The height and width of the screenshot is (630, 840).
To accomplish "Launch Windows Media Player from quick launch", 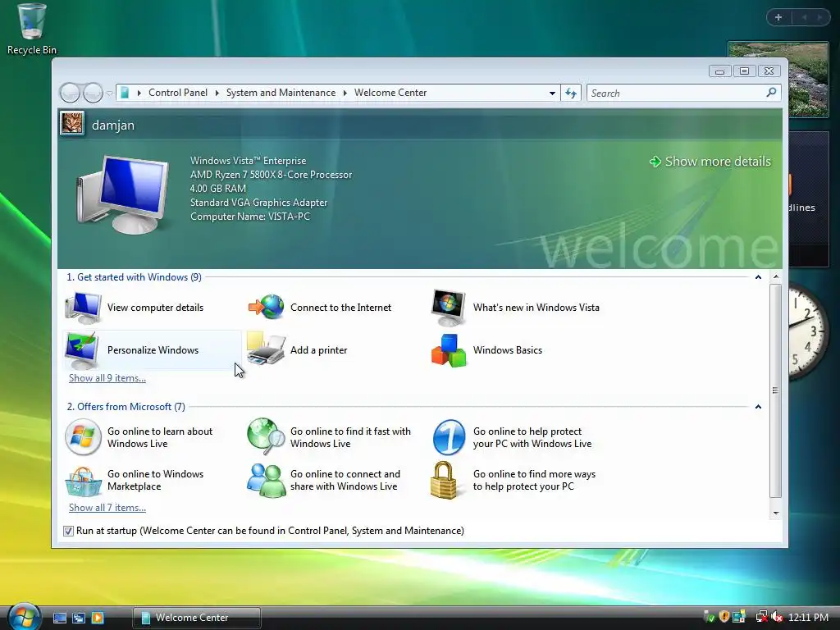I will pos(98,618).
